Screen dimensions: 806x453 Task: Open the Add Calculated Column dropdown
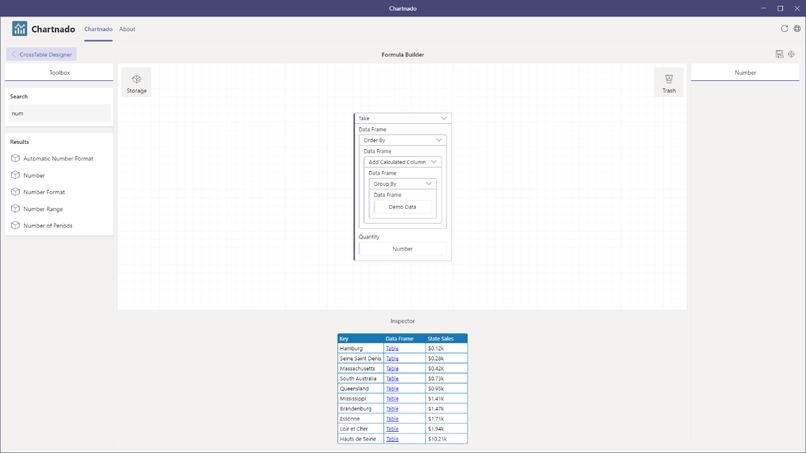[434, 162]
